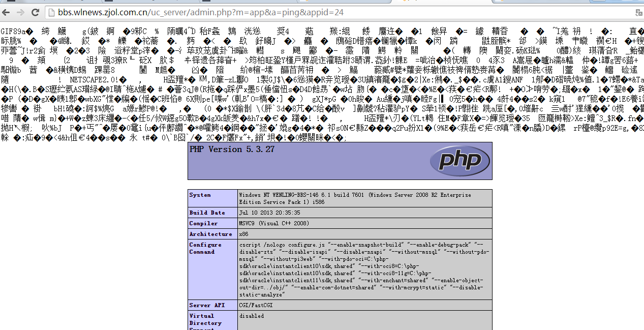Image resolution: width=644 pixels, height=330 pixels.
Task: Select the 'Architecture' row label
Action: click(x=212, y=234)
